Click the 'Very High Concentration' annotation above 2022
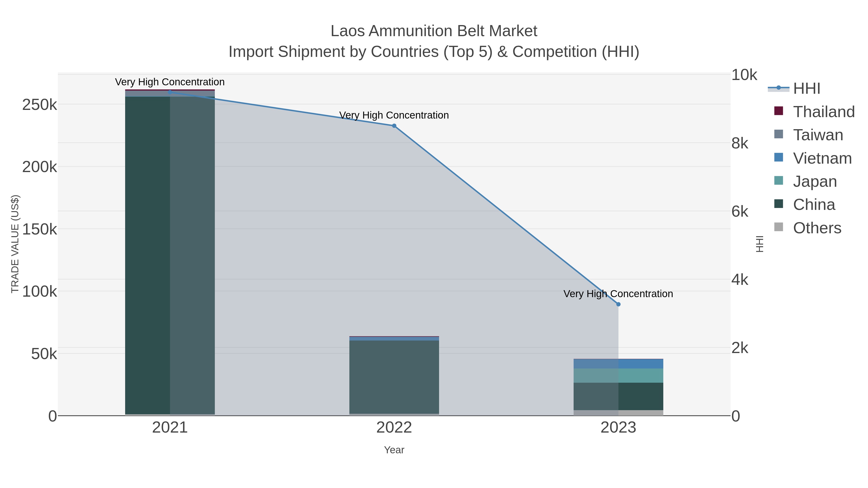 394,115
